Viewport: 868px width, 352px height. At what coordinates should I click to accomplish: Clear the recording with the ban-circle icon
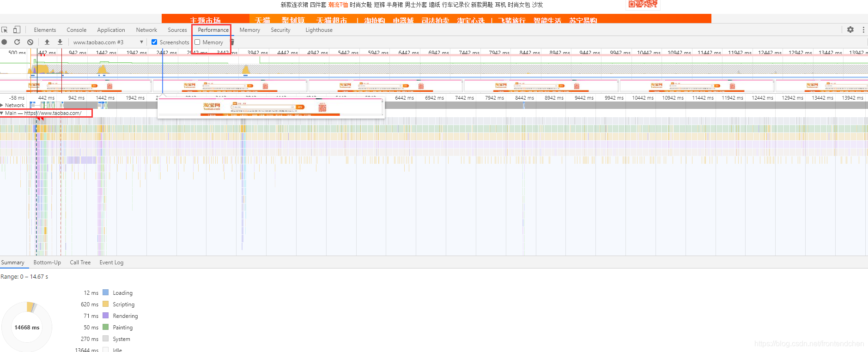click(30, 42)
